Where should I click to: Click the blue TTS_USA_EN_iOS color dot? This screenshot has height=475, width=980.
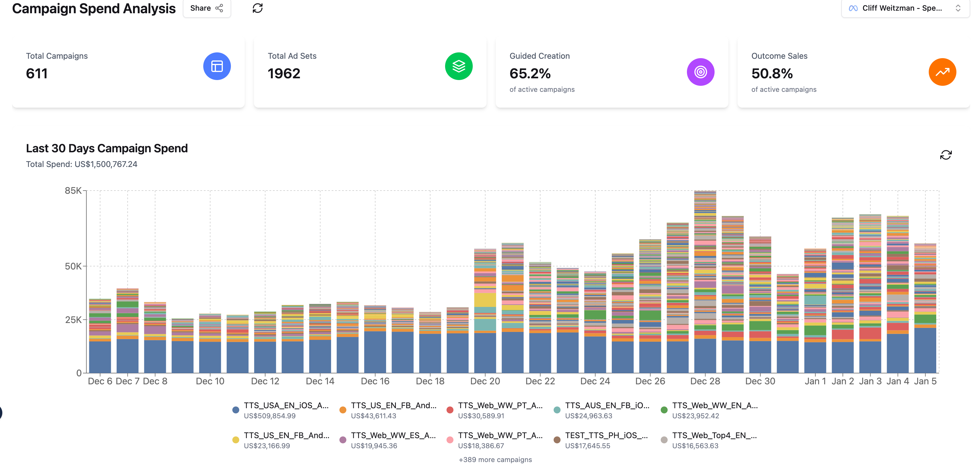tap(235, 410)
